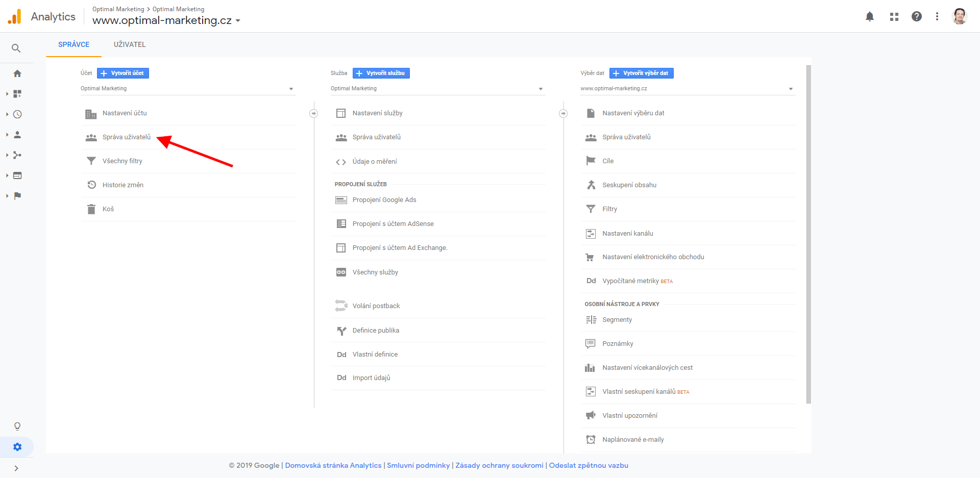
Task: Expand the Customization sidebar arrow
Action: (7, 94)
